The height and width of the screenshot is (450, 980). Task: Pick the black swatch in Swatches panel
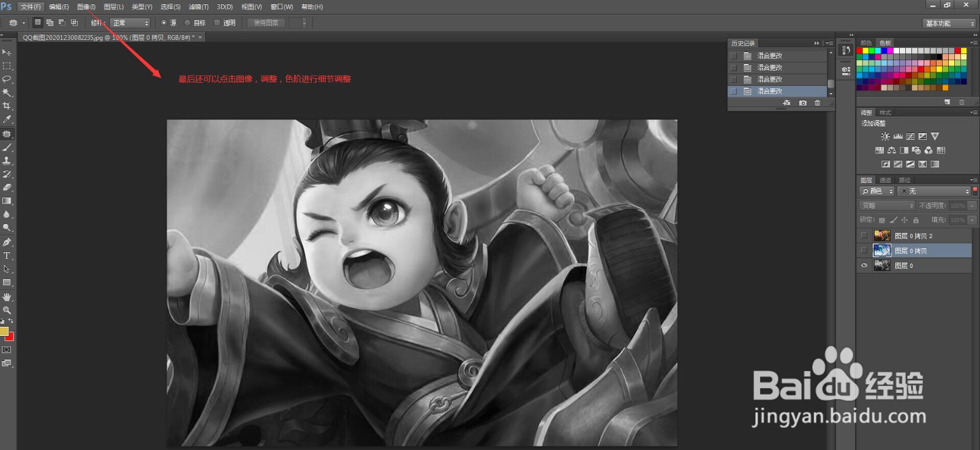pos(939,57)
